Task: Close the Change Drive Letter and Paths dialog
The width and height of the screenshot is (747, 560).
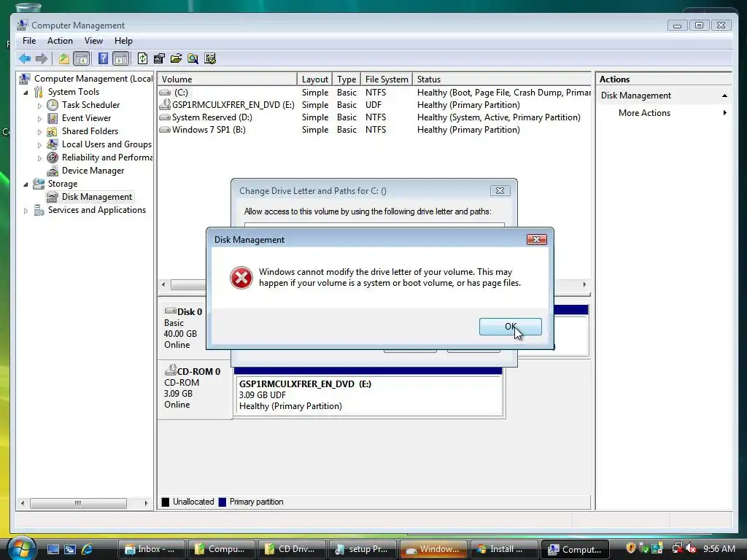Action: click(x=500, y=190)
